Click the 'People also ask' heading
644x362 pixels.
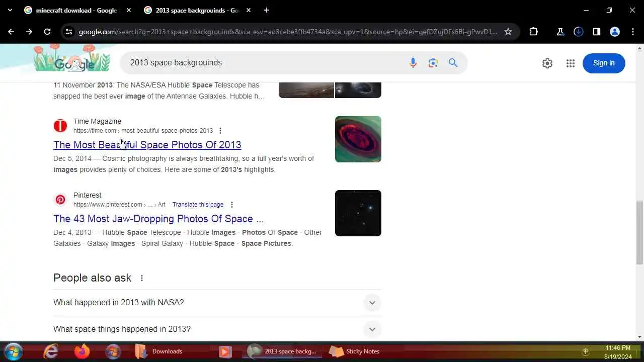pyautogui.click(x=92, y=278)
